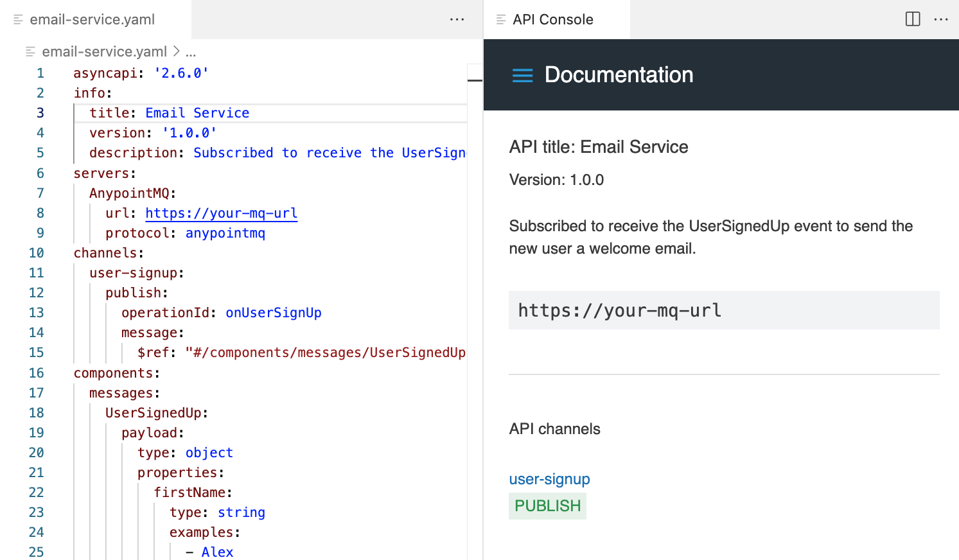Click line number 16 in the gutter
Viewport: 959px width, 560px height.
(x=37, y=373)
